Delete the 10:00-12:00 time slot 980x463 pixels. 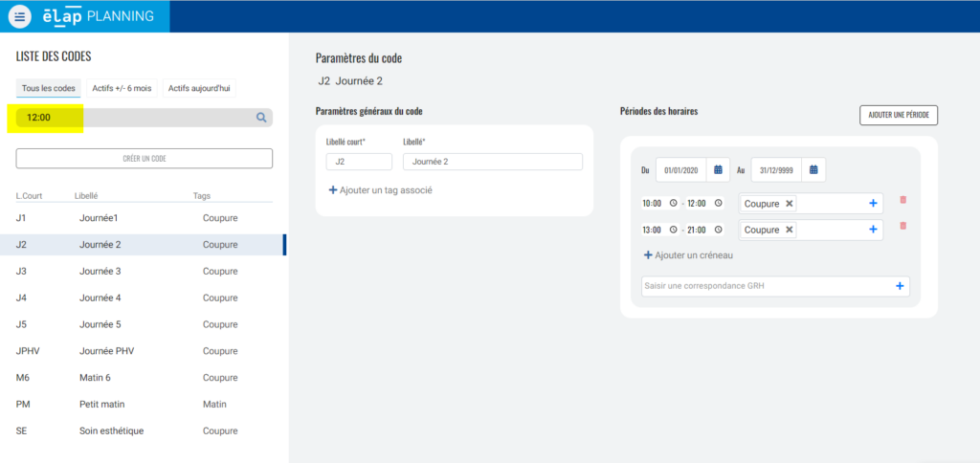[x=902, y=200]
